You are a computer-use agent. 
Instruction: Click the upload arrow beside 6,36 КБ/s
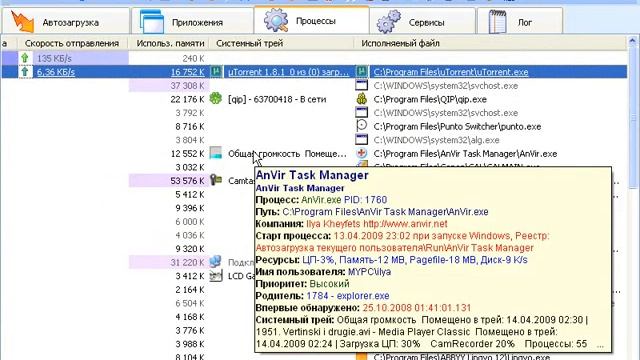[25, 72]
